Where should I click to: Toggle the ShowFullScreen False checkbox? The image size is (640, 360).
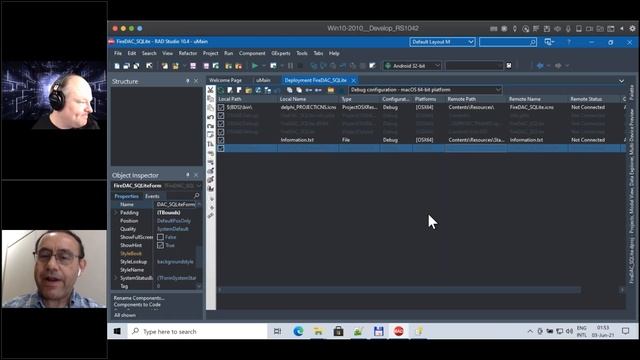click(x=160, y=237)
